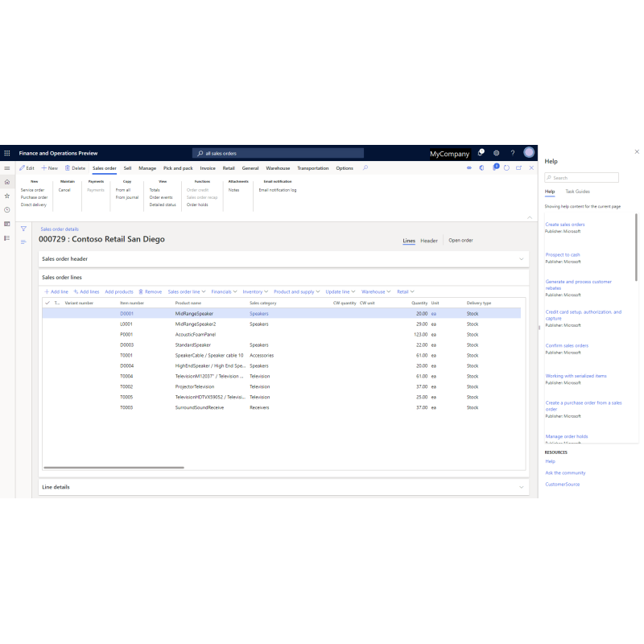Screen dimensions: 644x644
Task: Open the Confirm sales orders help link
Action: [567, 345]
